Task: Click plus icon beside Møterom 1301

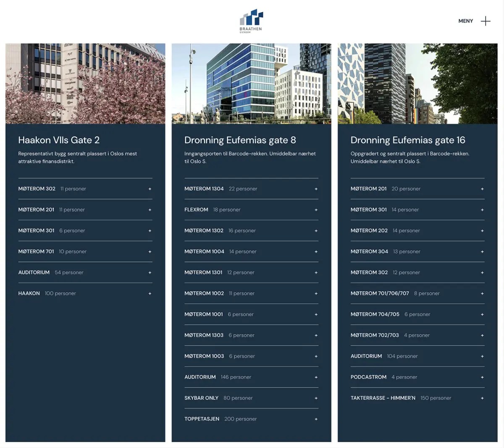Action: click(316, 273)
